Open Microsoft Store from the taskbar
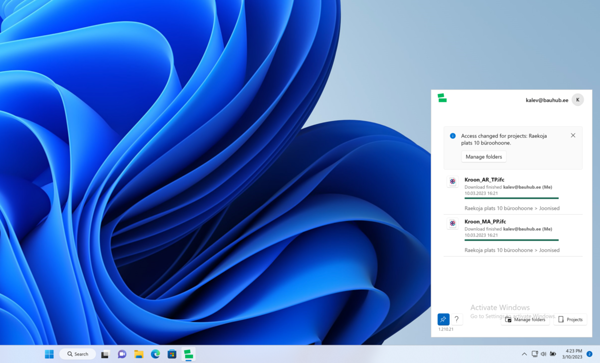The height and width of the screenshot is (363, 600). coord(172,354)
